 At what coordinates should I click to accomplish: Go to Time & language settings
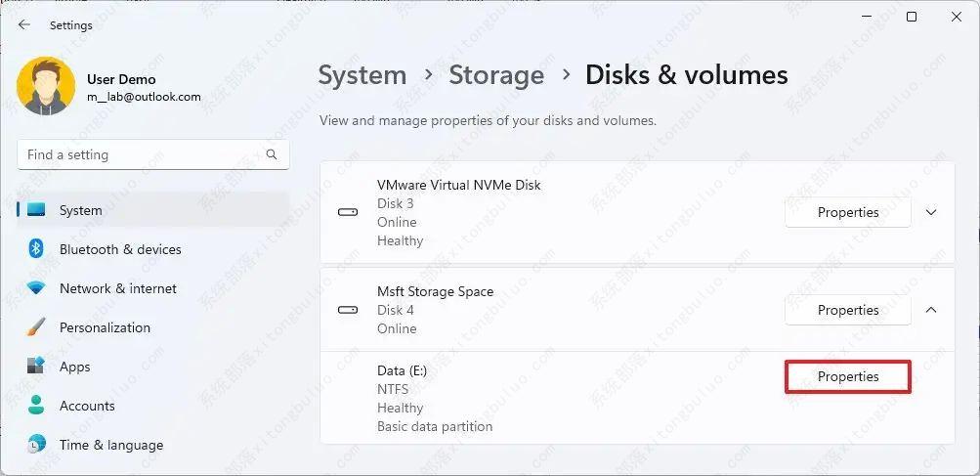click(110, 445)
